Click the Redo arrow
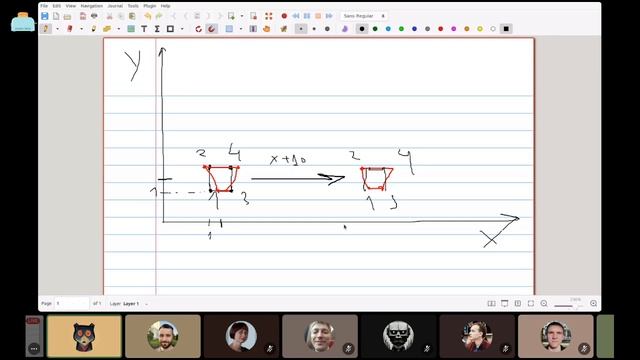Image resolution: width=640 pixels, height=360 pixels. pyautogui.click(x=159, y=16)
